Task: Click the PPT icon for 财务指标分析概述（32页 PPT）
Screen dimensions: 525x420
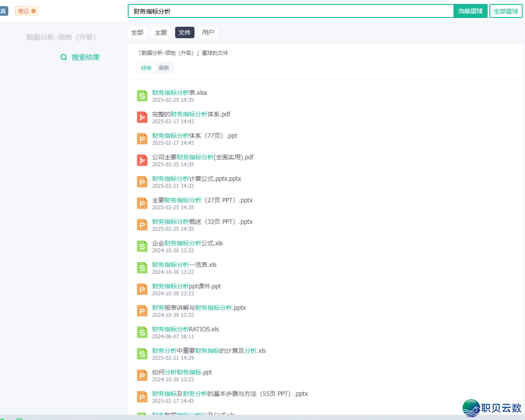Action: [142, 225]
